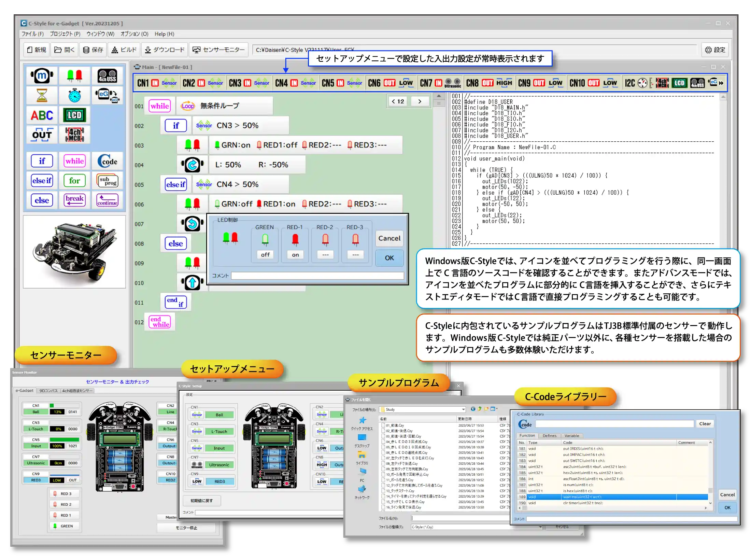Click the CN7 Ultrasonic port setting
This screenshot has width=751, height=560.
pos(440,83)
